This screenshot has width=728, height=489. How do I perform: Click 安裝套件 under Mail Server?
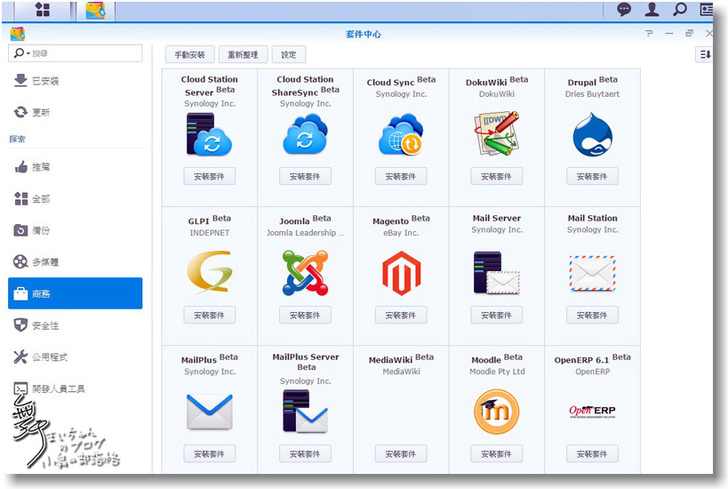coord(497,315)
